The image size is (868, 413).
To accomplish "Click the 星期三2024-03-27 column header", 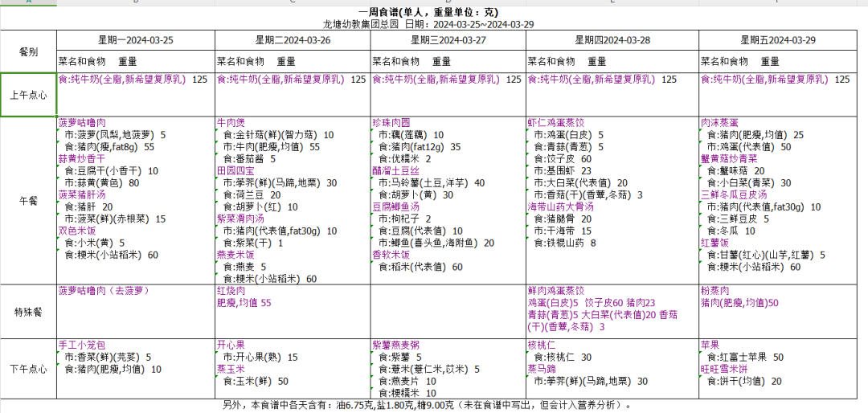I will 448,40.
